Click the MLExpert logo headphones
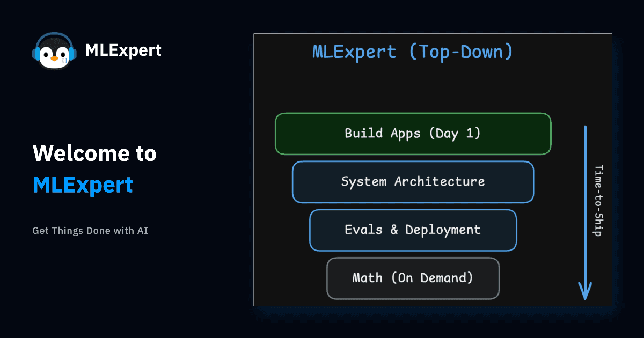This screenshot has height=338, width=644. pos(54,34)
